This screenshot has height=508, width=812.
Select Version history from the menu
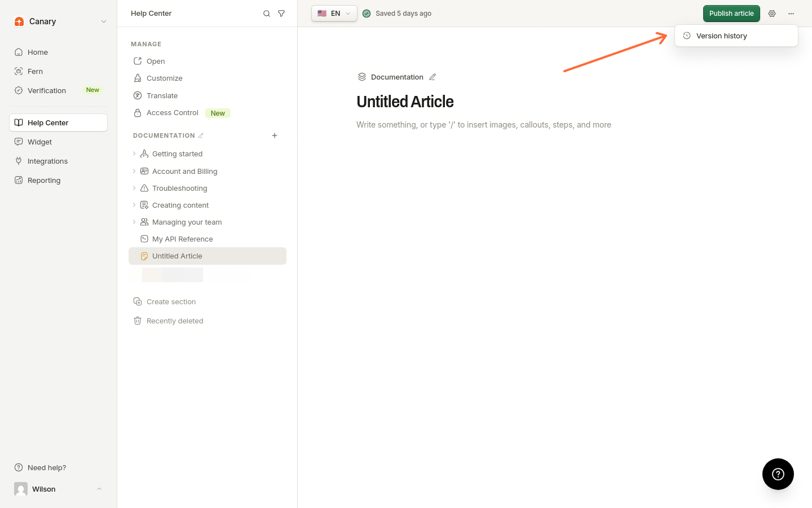tap(736, 36)
